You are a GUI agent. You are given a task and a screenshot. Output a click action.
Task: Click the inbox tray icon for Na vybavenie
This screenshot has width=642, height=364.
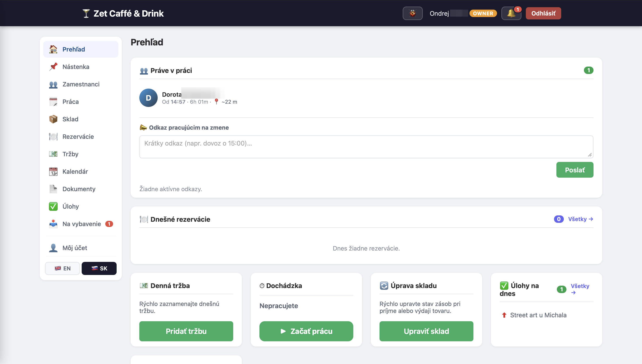(x=53, y=224)
